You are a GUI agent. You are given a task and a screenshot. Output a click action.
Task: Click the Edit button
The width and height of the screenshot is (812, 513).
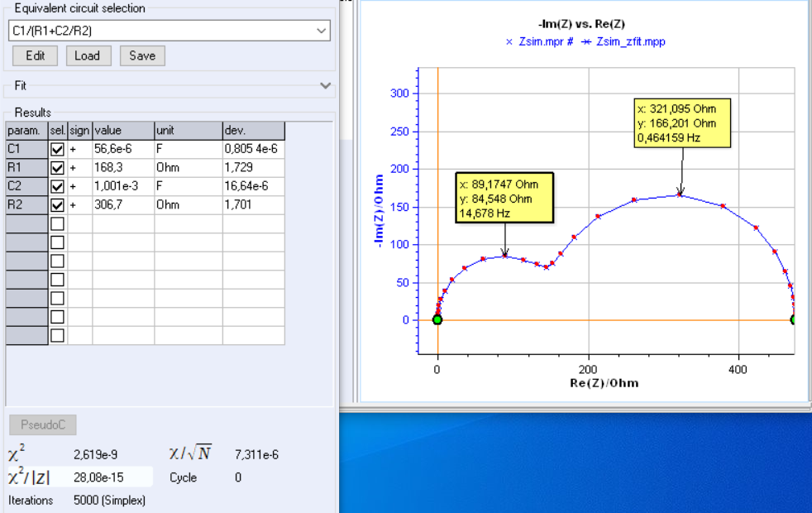pos(36,55)
